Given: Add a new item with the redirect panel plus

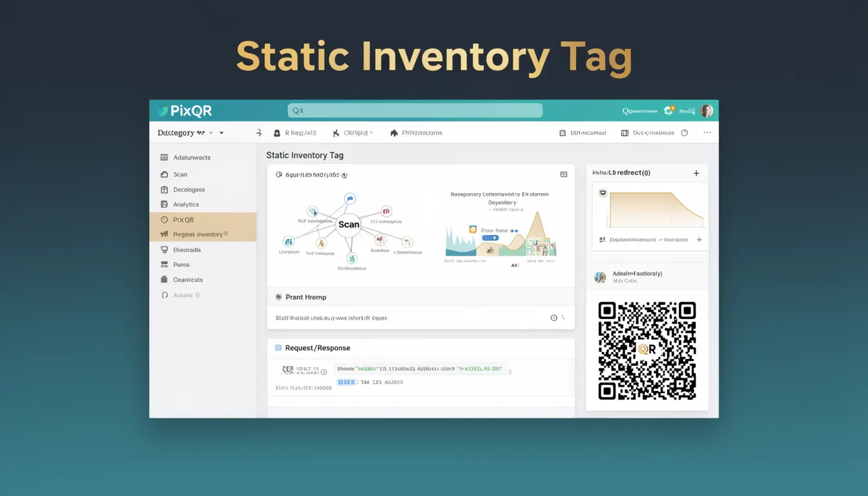Looking at the screenshot, I should 696,173.
